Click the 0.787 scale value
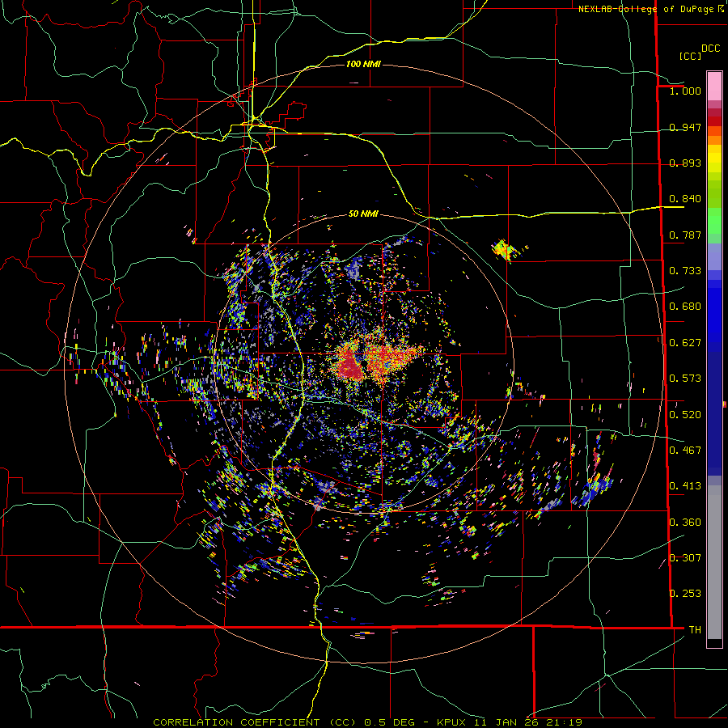Viewport: 728px width, 728px height. [685, 235]
